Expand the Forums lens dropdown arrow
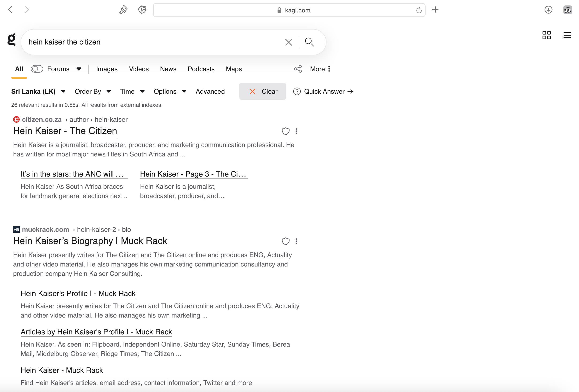 79,69
